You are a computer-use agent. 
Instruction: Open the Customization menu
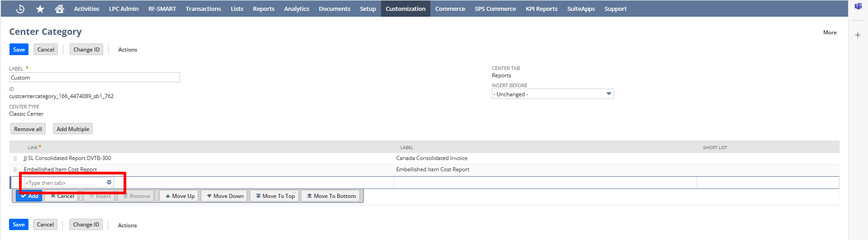(x=405, y=9)
